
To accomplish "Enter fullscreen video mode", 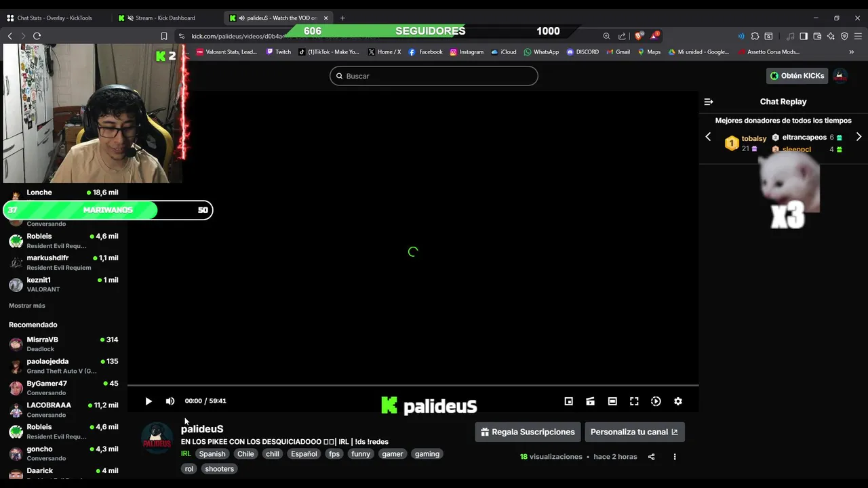I will click(x=634, y=401).
